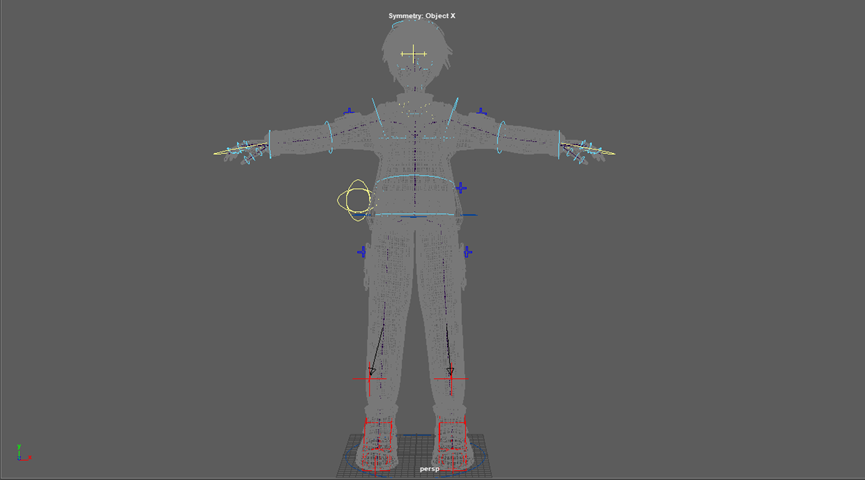
Task: Select the cyan hip ring at the waistline
Action: coord(415,215)
